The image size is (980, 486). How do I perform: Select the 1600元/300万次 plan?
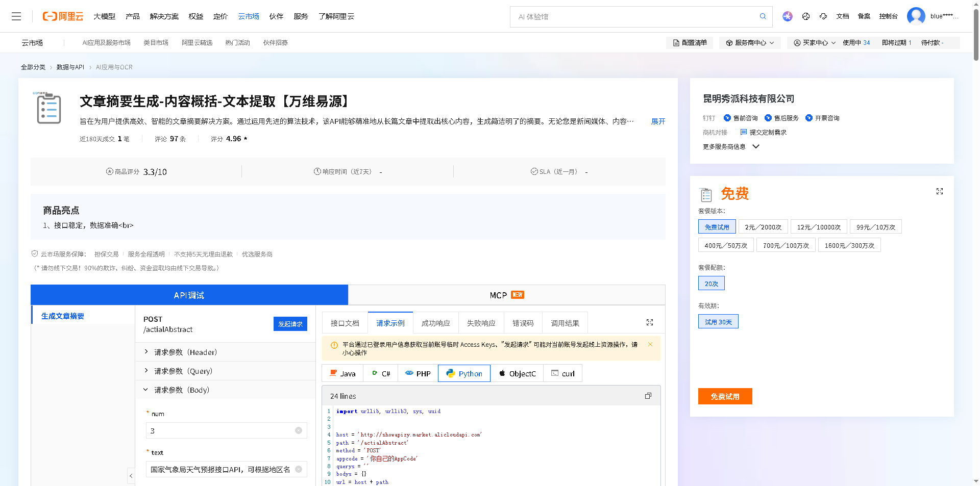[849, 245]
